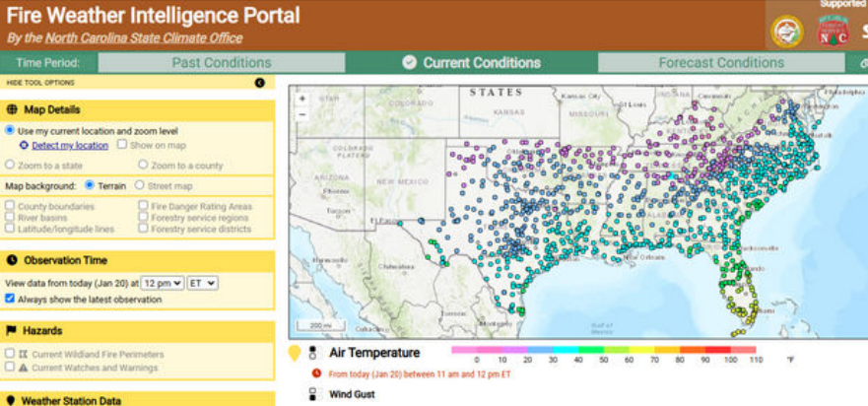Click the 'Map background:' label
This screenshot has width=868, height=406.
click(x=40, y=185)
